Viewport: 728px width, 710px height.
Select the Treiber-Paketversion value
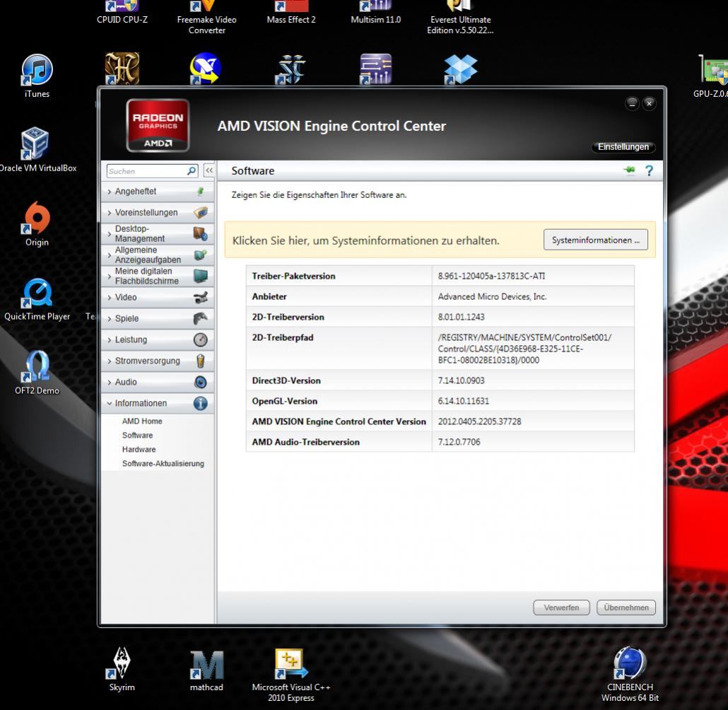tap(491, 276)
